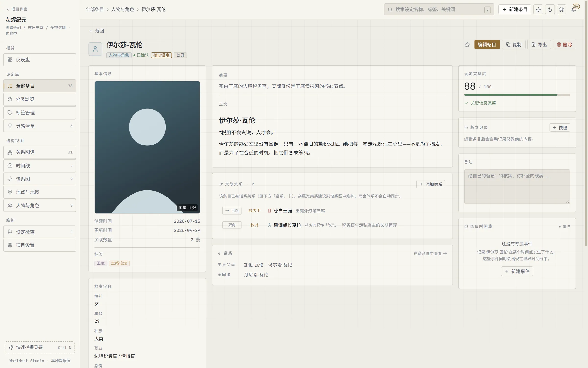Open 谱系图 view in sidebar

pos(40,179)
